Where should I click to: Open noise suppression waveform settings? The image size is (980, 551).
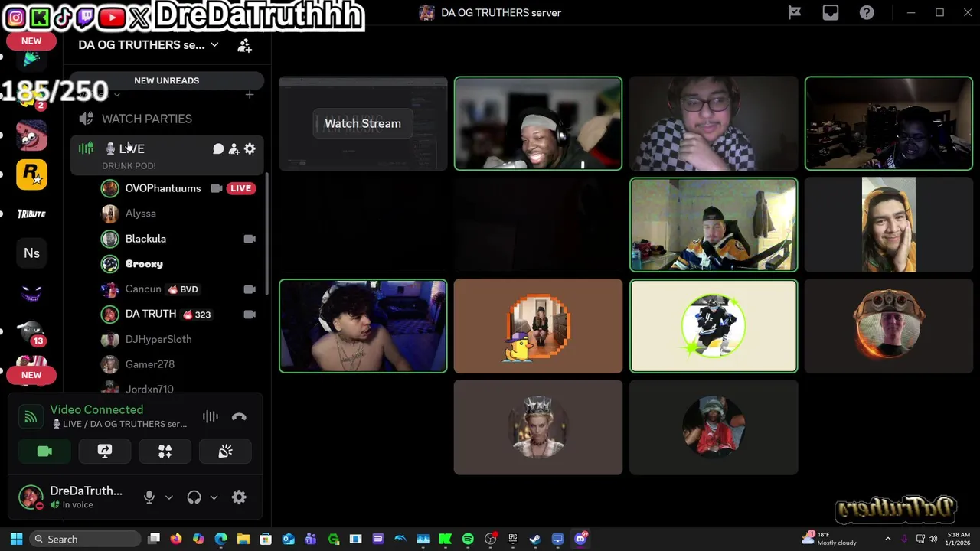(x=210, y=416)
